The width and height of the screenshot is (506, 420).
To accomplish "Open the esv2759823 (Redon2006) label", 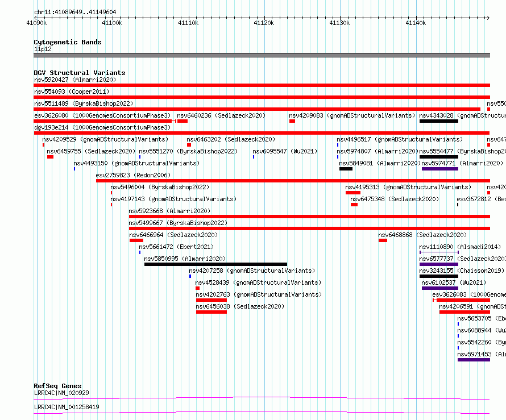I will click(x=133, y=175).
